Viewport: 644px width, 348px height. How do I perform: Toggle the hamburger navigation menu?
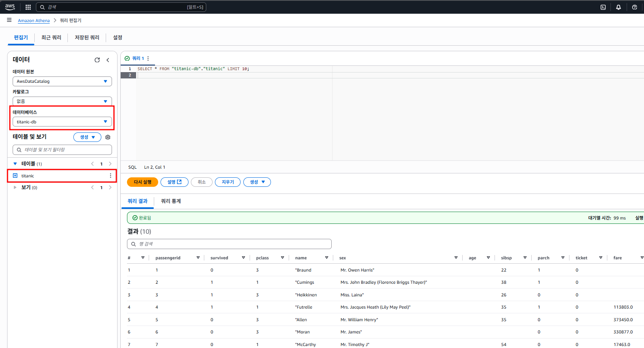[x=9, y=20]
